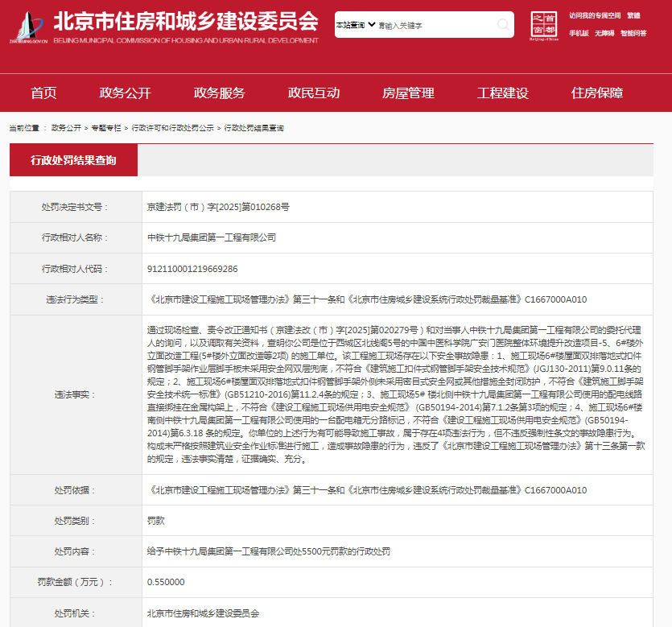The image size is (672, 627).
Task: Open the 手机版 mobile version link
Action: pyautogui.click(x=579, y=34)
